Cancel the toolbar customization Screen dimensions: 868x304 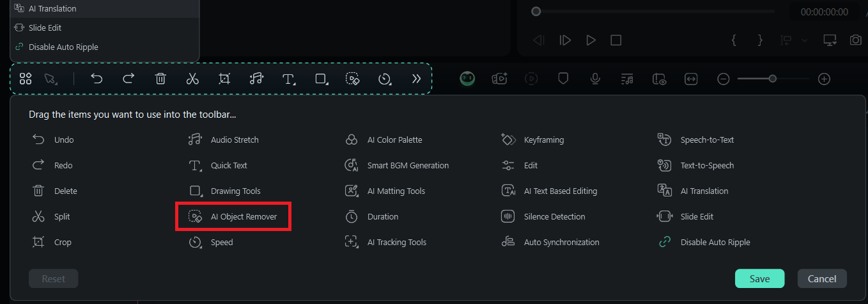click(822, 279)
